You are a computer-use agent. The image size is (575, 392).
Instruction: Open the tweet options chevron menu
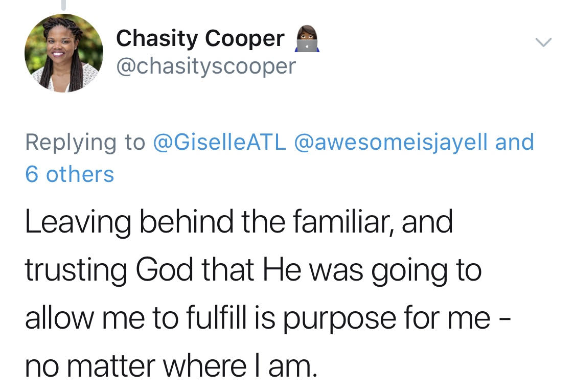tap(543, 43)
